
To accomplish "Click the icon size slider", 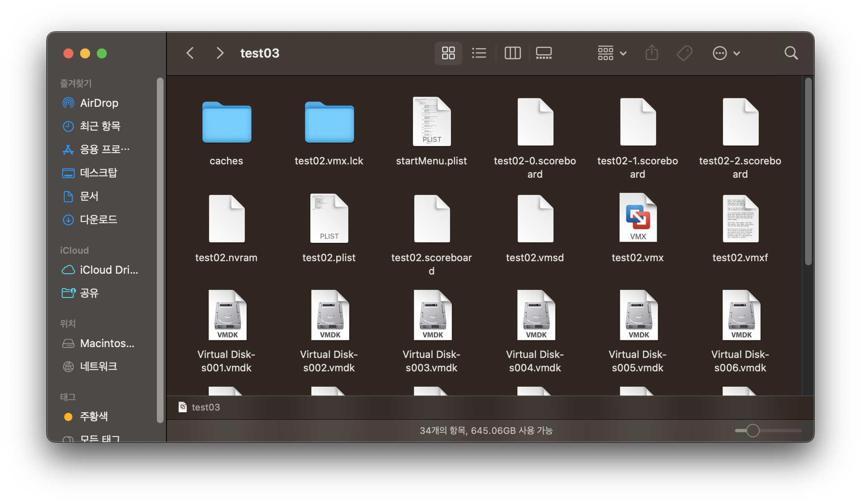I will coord(753,431).
